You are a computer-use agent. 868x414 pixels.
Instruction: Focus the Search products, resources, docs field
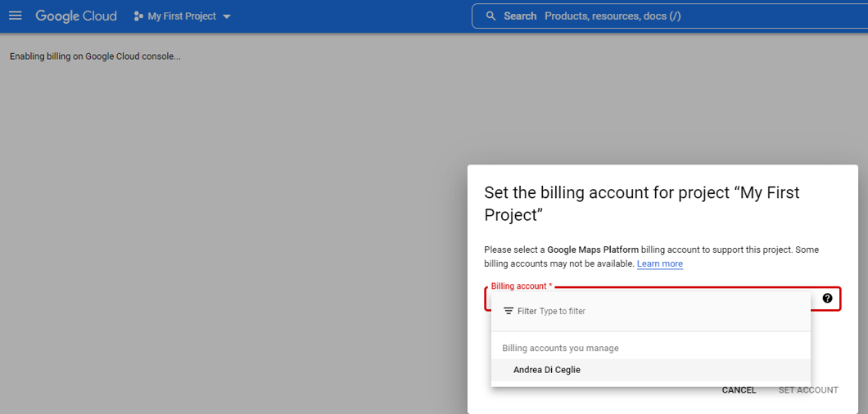click(x=669, y=16)
